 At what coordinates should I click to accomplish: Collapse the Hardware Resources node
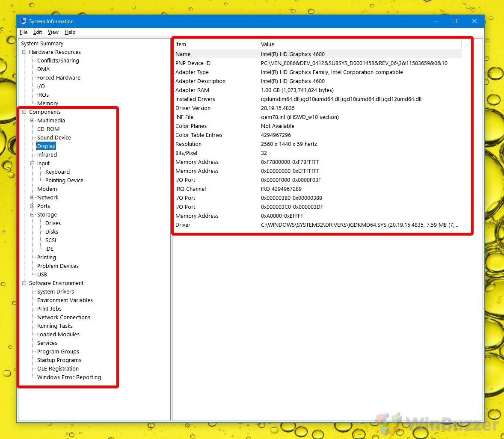coord(25,52)
